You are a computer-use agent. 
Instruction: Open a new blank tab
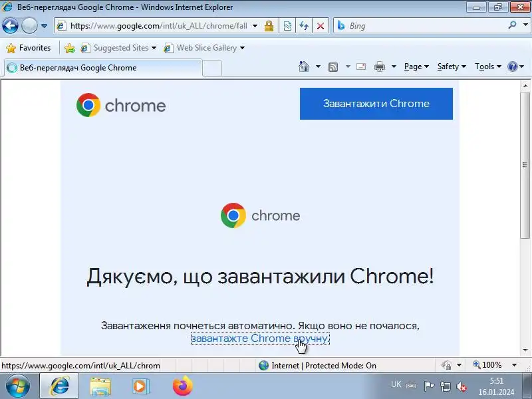(x=212, y=68)
